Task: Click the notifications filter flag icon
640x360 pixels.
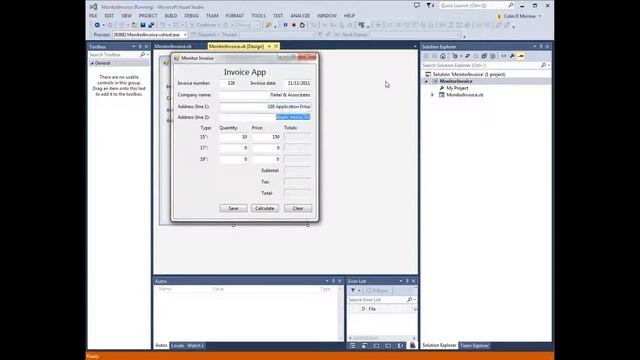Action: pos(429,5)
